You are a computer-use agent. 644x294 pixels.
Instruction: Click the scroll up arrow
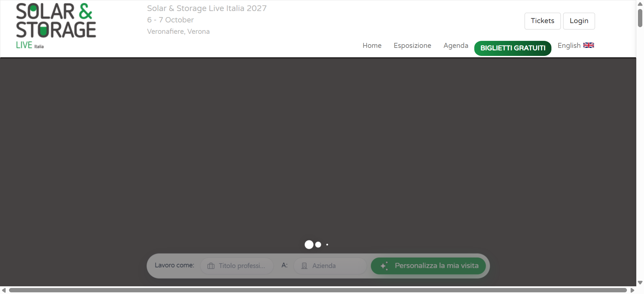click(x=640, y=4)
